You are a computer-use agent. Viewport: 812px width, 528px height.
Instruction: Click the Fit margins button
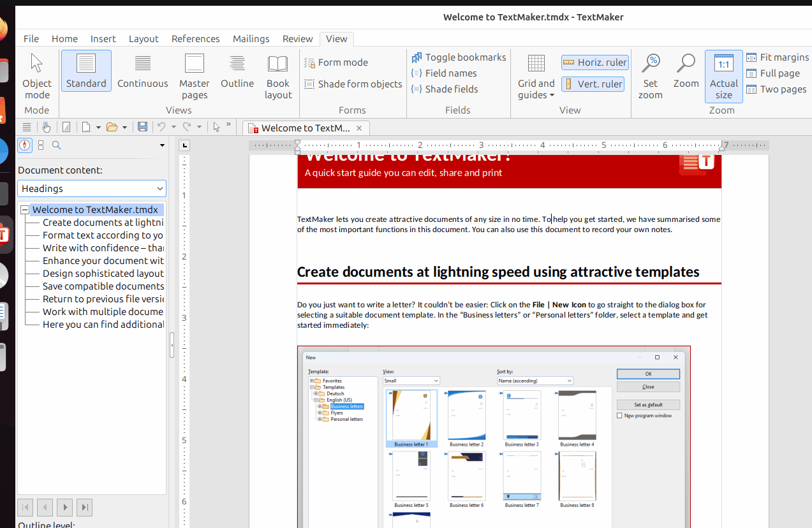pos(777,57)
